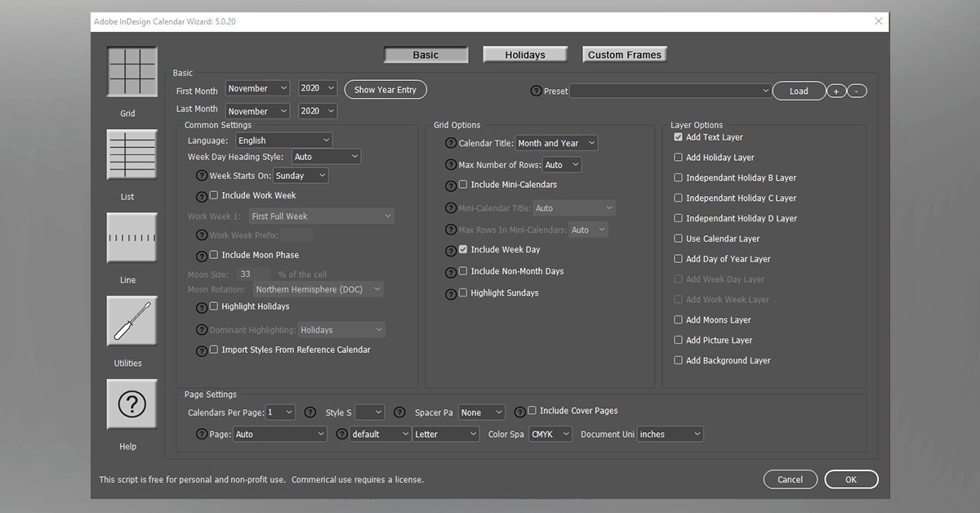
Task: Switch to the Holidays tab
Action: click(x=524, y=55)
